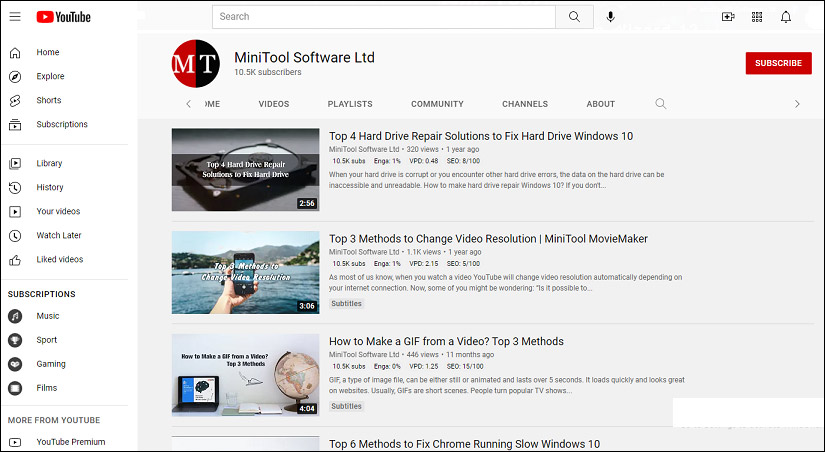The image size is (825, 452).
Task: Open the hamburger guide menu
Action: click(15, 17)
